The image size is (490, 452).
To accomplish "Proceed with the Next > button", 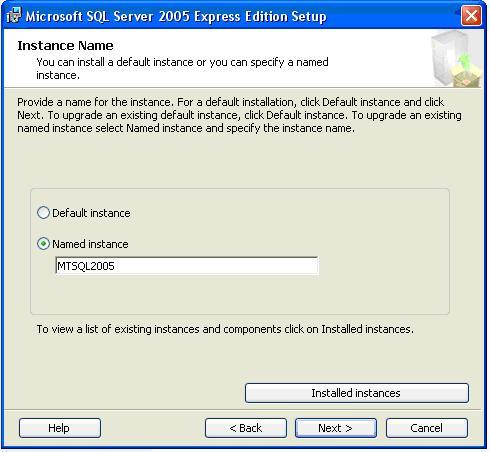I will coord(336,428).
